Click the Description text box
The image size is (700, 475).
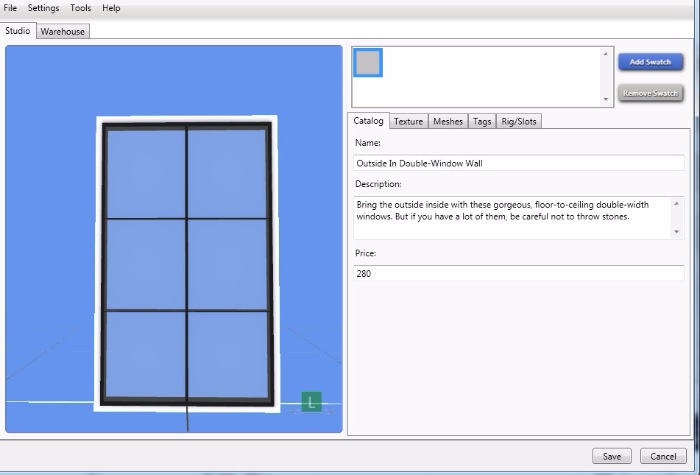(x=512, y=217)
